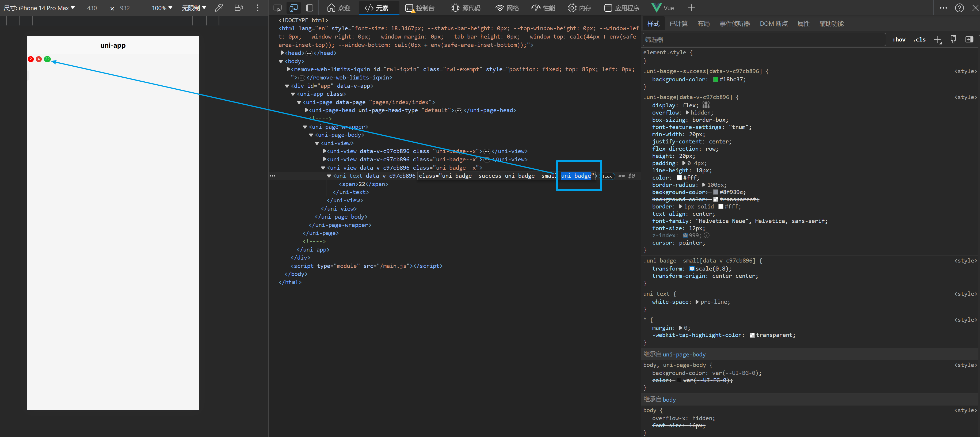This screenshot has width=980, height=437.
Task: Open the flexbox editor icon beside display: flex
Action: [706, 105]
